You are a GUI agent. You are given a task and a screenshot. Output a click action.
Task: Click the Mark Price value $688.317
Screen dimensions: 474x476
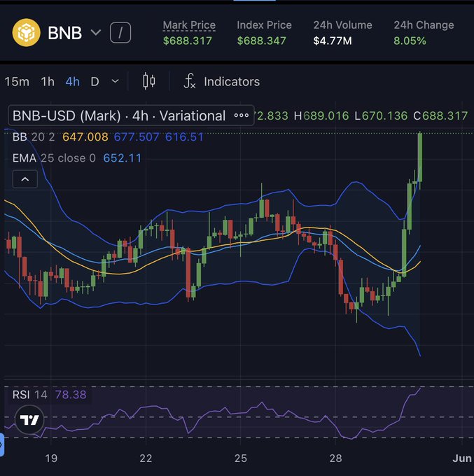coord(188,41)
